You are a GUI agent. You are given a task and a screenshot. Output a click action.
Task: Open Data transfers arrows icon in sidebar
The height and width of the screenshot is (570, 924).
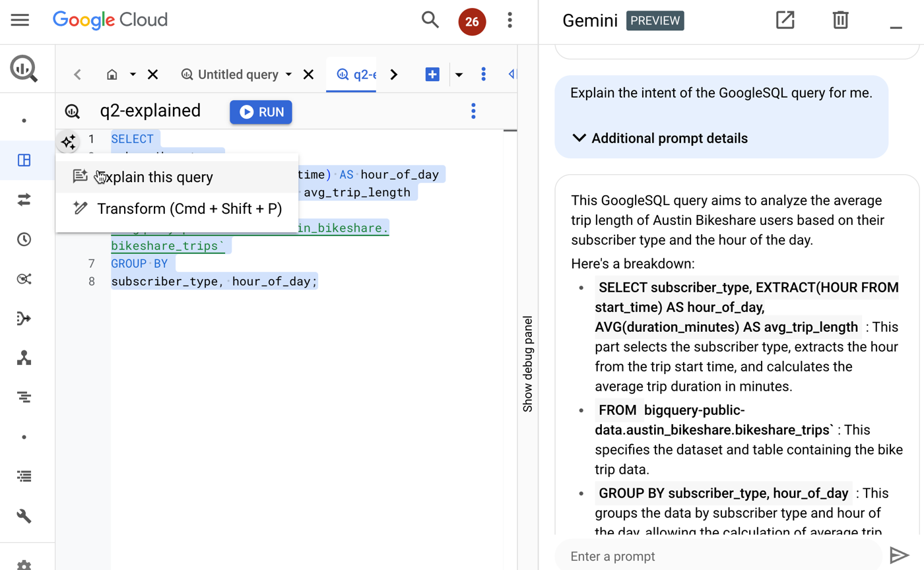[x=24, y=200]
